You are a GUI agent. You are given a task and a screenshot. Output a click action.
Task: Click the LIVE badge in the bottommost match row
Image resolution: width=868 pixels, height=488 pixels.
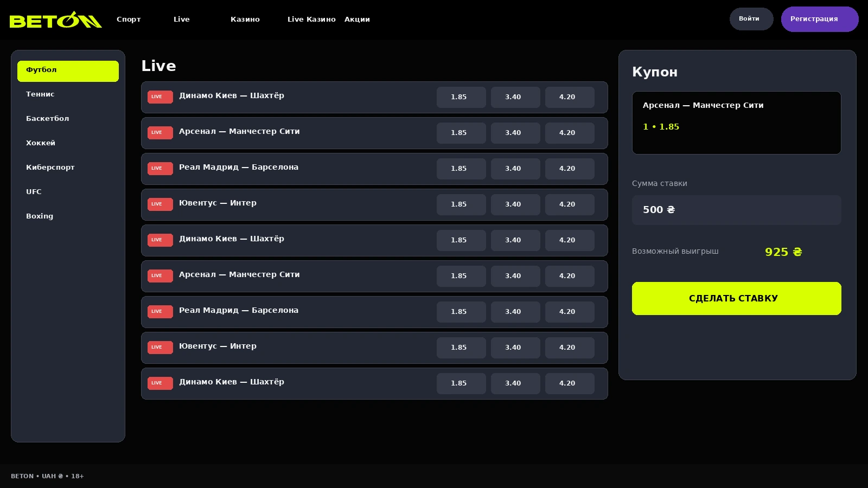click(x=160, y=383)
